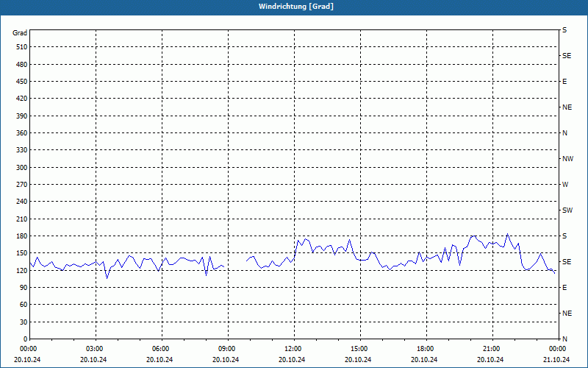Click the '240' y-axis value

click(x=22, y=202)
